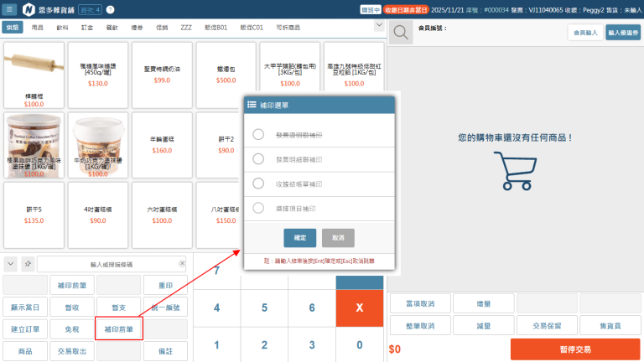Screen dimensions: 644x362
Task: Select the 發票明細聯補印 radio option
Action: tap(258, 158)
